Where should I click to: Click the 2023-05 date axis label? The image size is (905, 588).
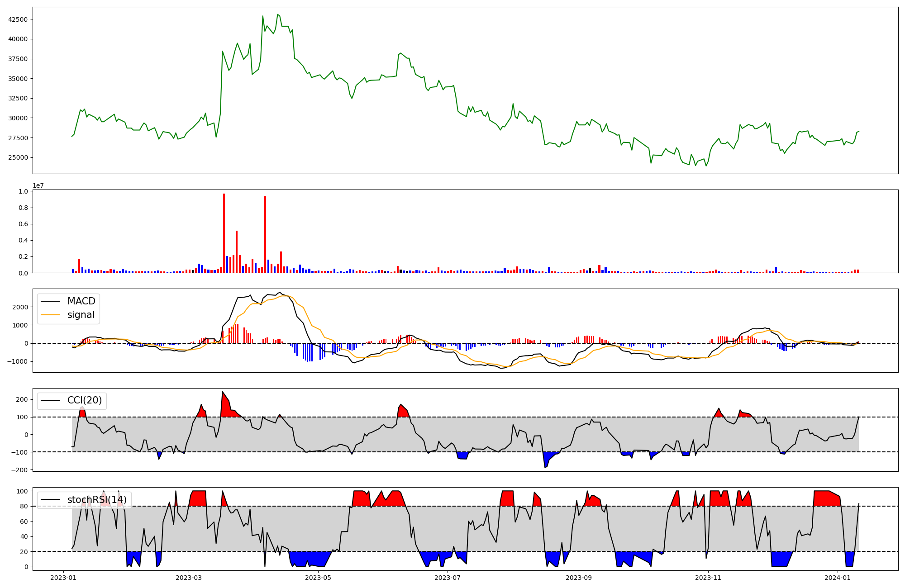click(319, 578)
